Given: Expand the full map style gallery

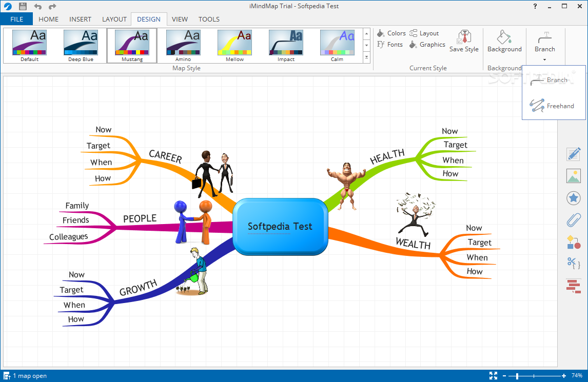Looking at the screenshot, I should (367, 57).
